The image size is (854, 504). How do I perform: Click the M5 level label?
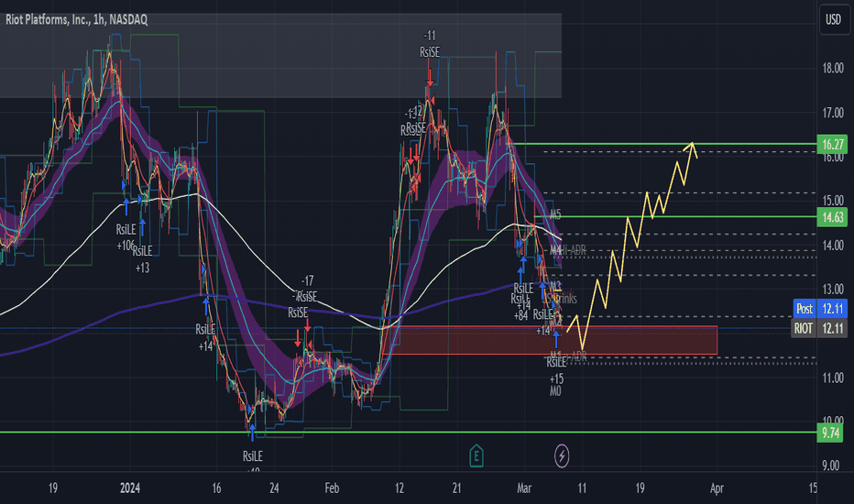555,214
